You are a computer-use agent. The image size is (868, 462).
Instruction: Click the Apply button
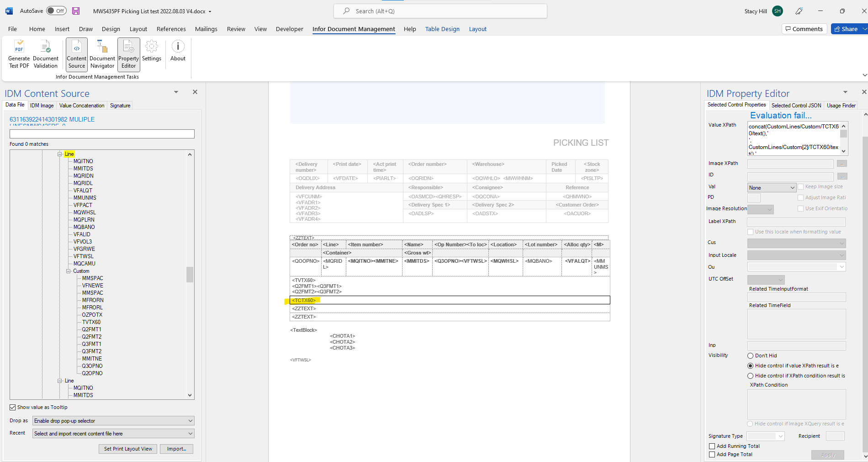[828, 455]
